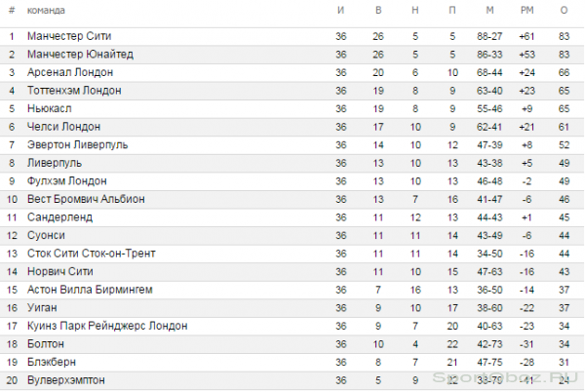The image size is (585, 392).
Task: Open the Манчестер Юнайтед team row
Action: coord(292,55)
